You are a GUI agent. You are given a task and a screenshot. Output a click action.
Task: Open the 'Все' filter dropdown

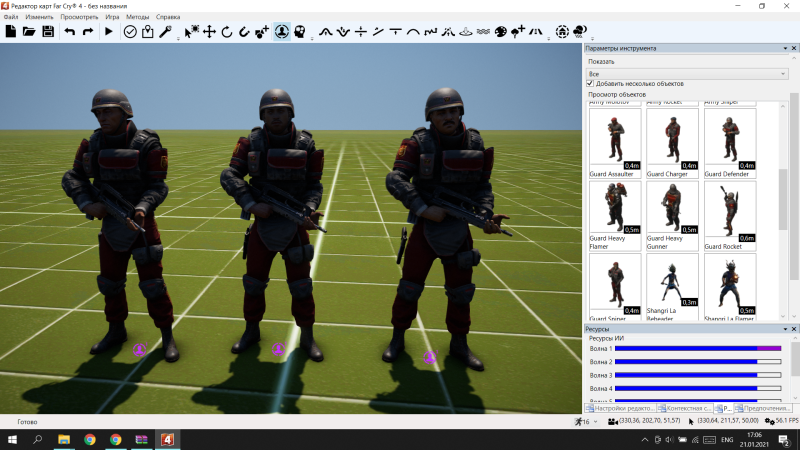687,74
